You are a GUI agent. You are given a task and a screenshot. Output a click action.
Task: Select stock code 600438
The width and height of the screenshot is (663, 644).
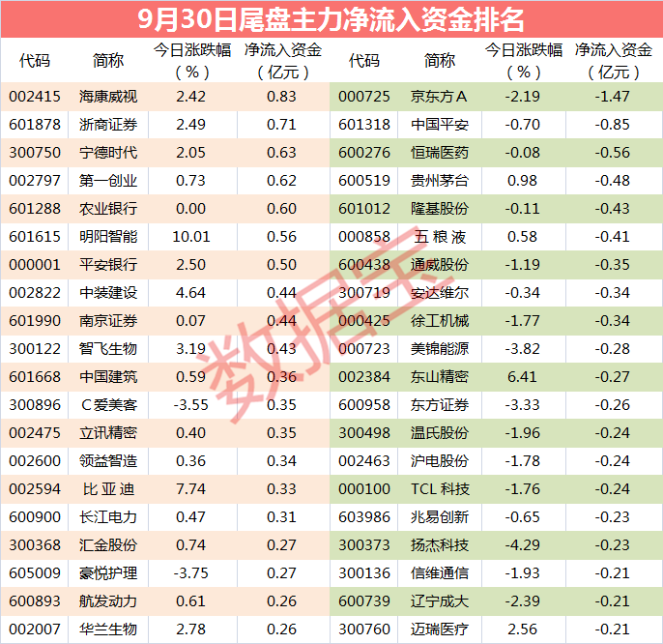click(x=364, y=265)
